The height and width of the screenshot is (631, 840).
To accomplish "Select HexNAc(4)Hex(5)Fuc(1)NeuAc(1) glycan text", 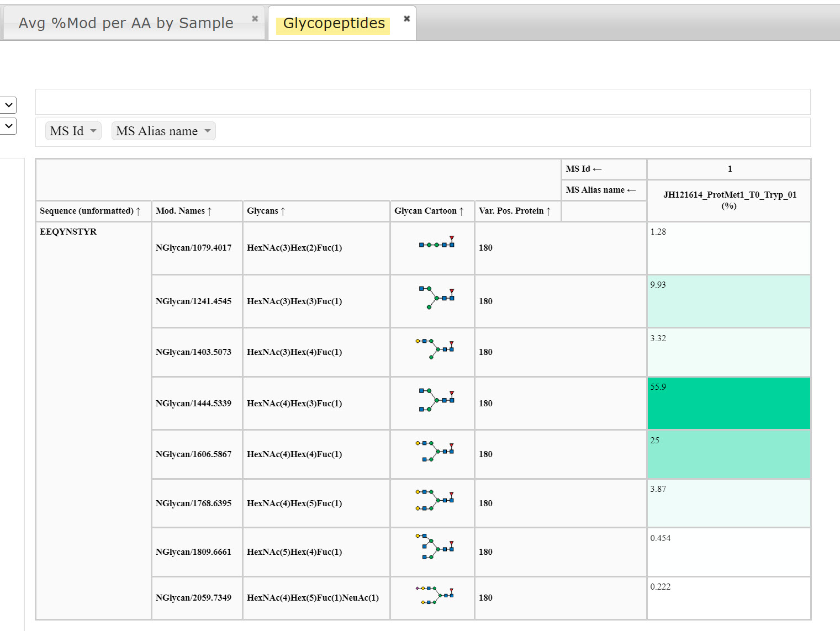I will coord(313,598).
